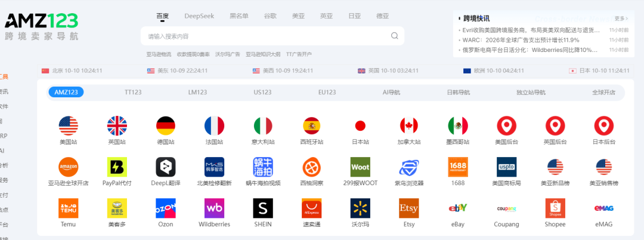The height and width of the screenshot is (240, 644).
Task: Open the eMAG icon
Action: click(603, 208)
